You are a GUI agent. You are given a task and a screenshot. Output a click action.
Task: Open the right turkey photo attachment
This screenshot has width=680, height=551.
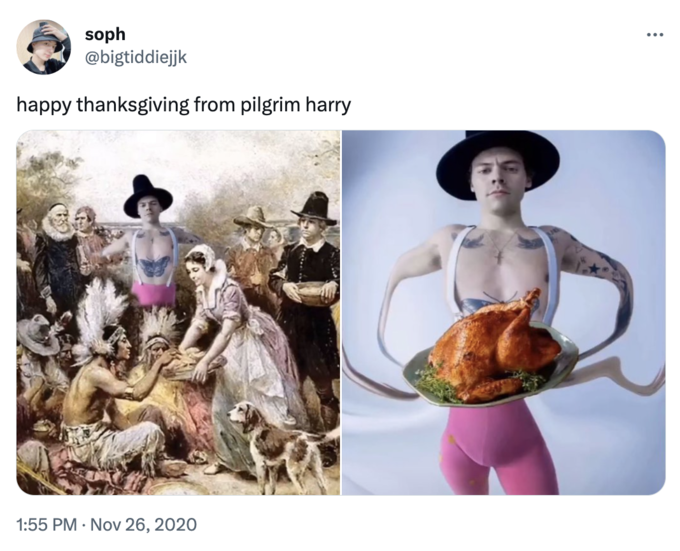coord(503,312)
